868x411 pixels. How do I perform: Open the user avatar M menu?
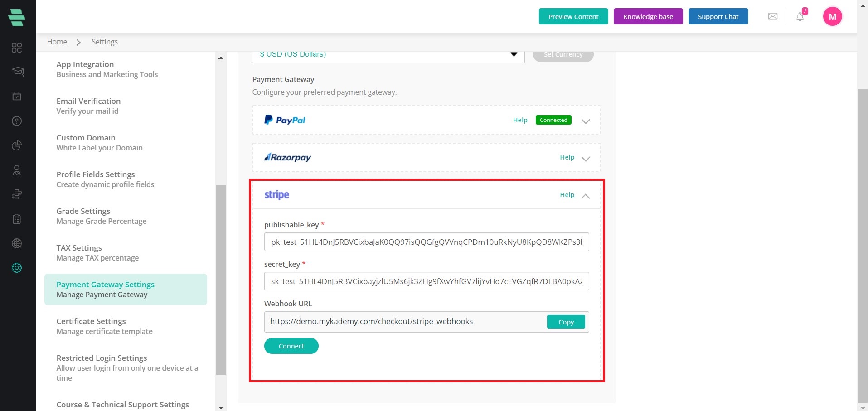(x=833, y=17)
